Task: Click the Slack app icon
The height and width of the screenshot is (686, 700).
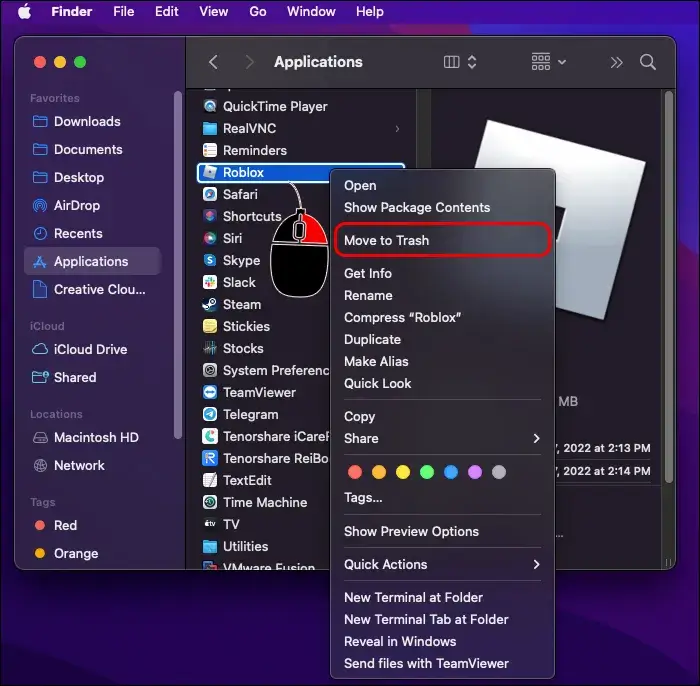Action: point(210,282)
